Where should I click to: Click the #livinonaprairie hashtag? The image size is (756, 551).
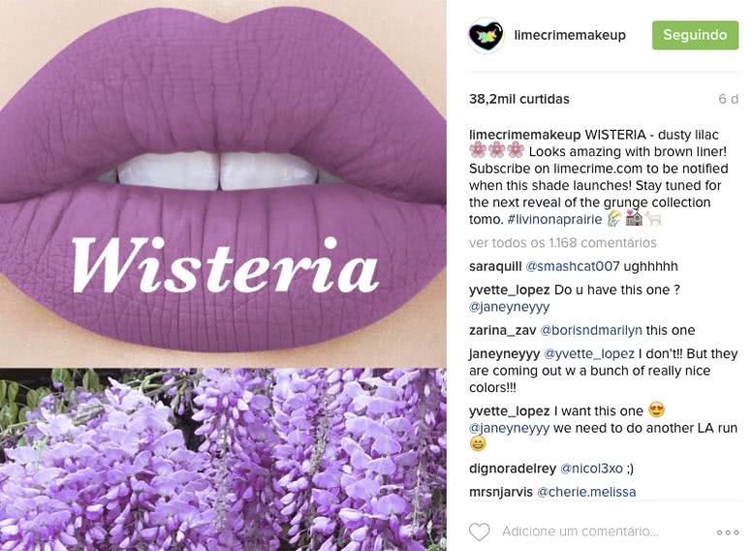click(x=554, y=219)
